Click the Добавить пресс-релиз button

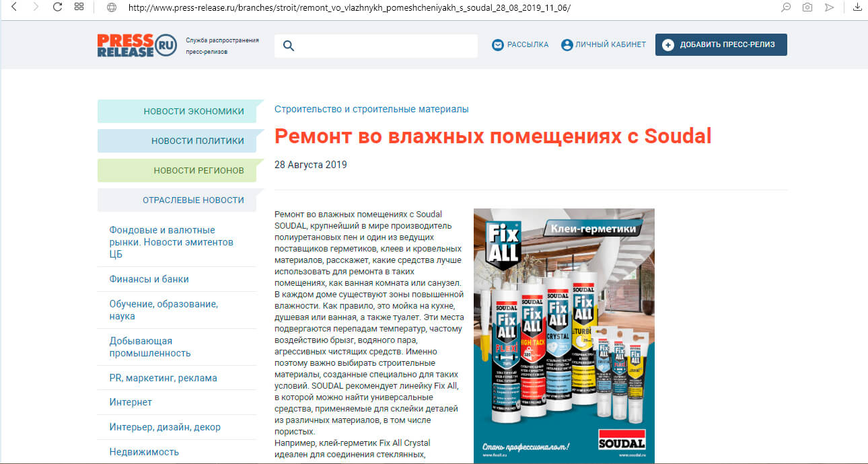721,45
